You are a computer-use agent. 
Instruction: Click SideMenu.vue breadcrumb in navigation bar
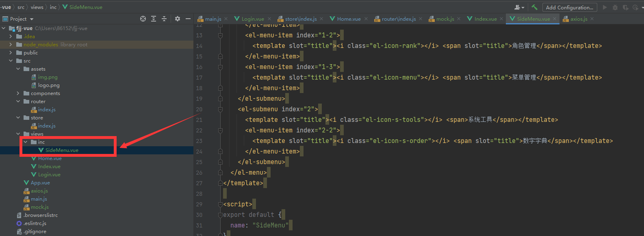tap(82, 7)
